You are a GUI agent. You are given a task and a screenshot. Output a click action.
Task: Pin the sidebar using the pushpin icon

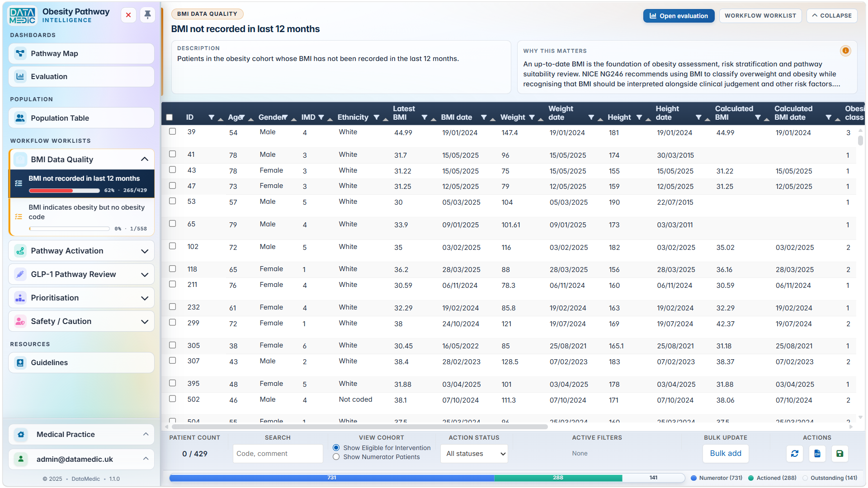point(147,15)
